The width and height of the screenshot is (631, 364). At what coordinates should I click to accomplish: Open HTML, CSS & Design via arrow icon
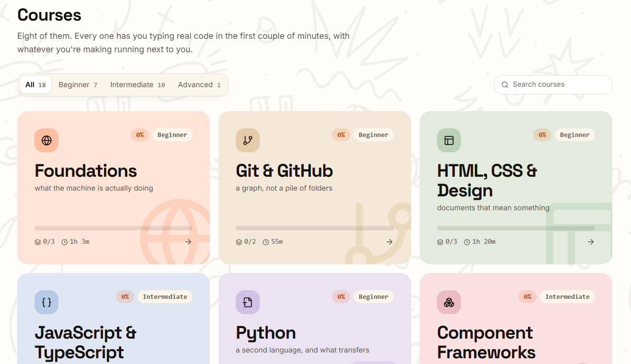[591, 242]
